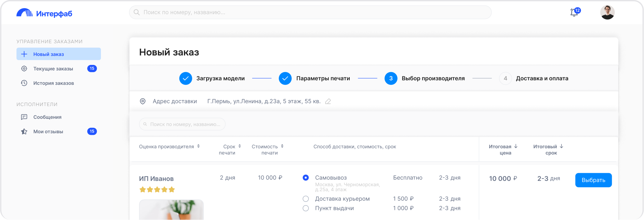Open История заказов in sidebar
Screen dimensions: 644x220
click(59, 83)
